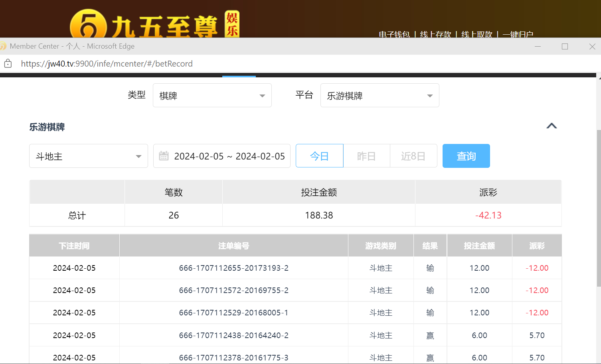Click result 输 in the 20173193-2 row

[430, 268]
